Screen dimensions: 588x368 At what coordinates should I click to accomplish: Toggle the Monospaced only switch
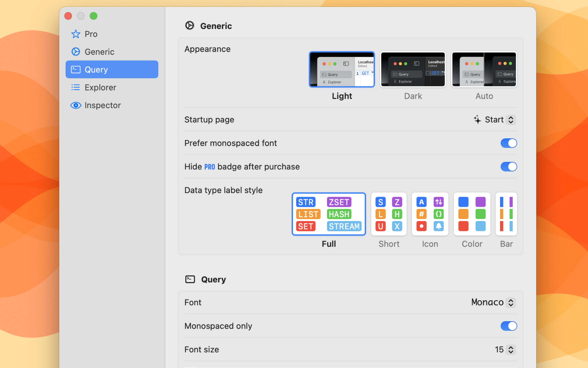point(509,326)
